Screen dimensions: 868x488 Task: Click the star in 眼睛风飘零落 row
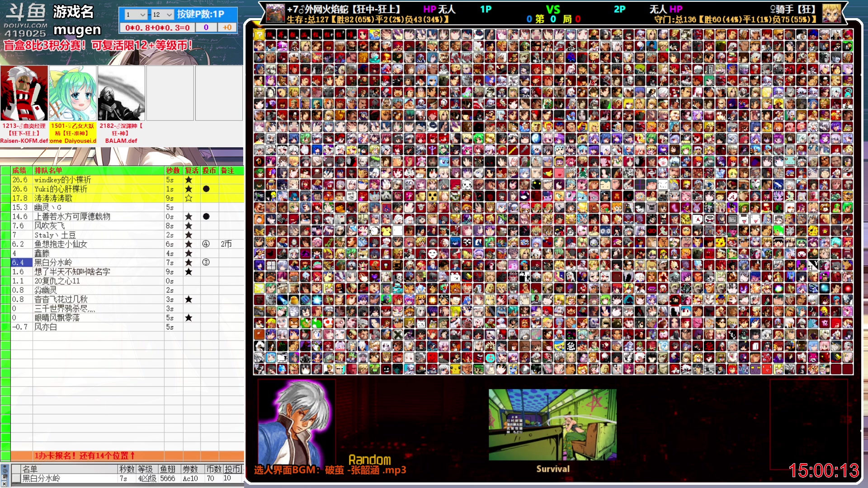click(x=189, y=318)
